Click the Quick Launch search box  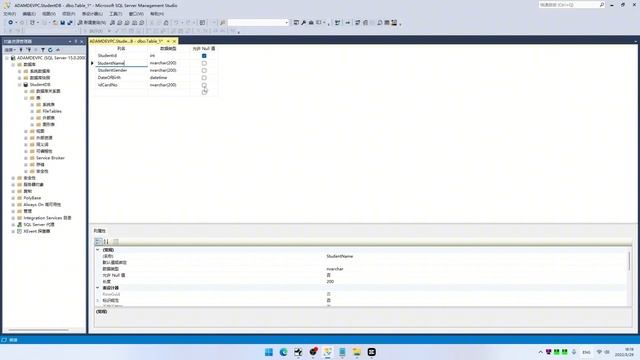569,4
